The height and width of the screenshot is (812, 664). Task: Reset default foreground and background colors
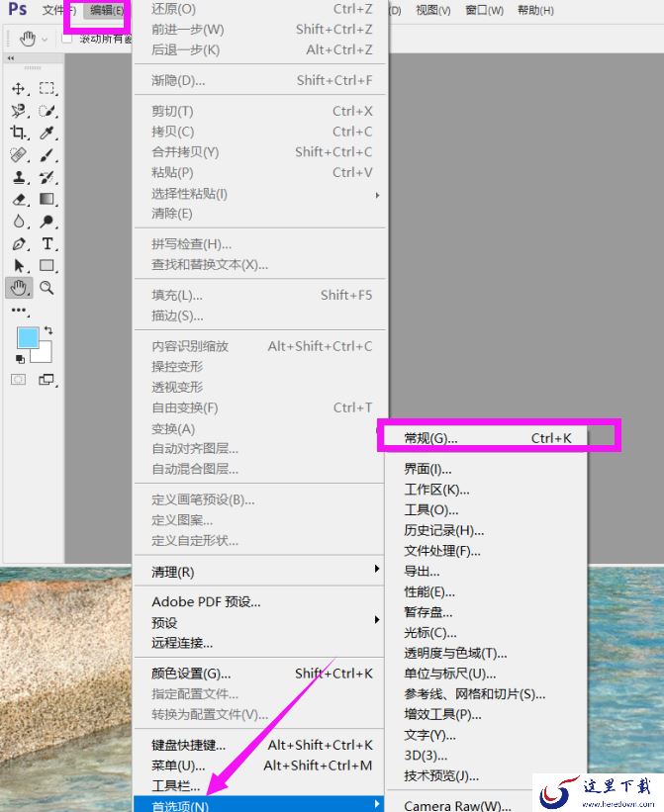pyautogui.click(x=20, y=358)
